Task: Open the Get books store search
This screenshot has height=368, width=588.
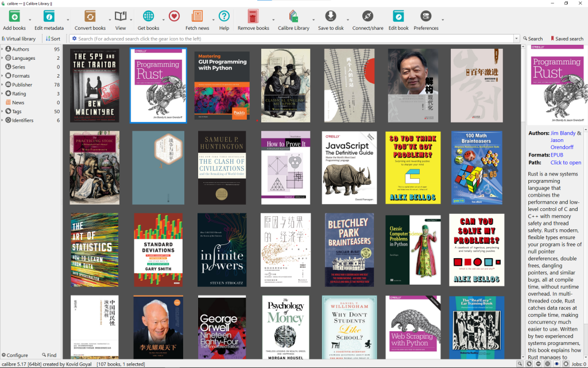Action: tap(149, 16)
